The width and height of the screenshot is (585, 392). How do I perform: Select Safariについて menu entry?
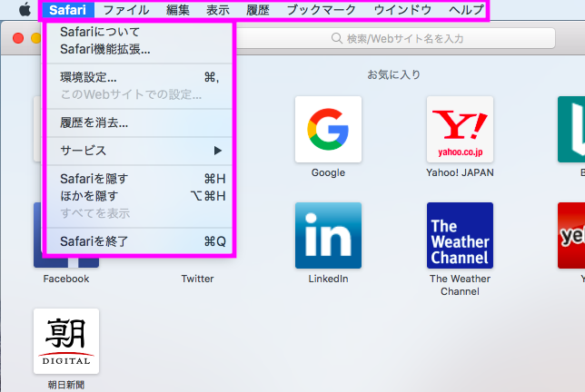tap(140, 32)
